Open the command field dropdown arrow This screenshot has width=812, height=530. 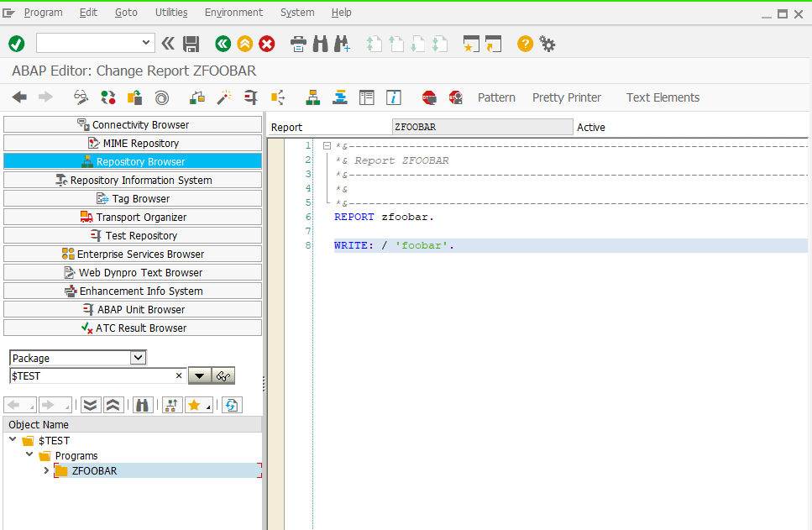click(146, 43)
